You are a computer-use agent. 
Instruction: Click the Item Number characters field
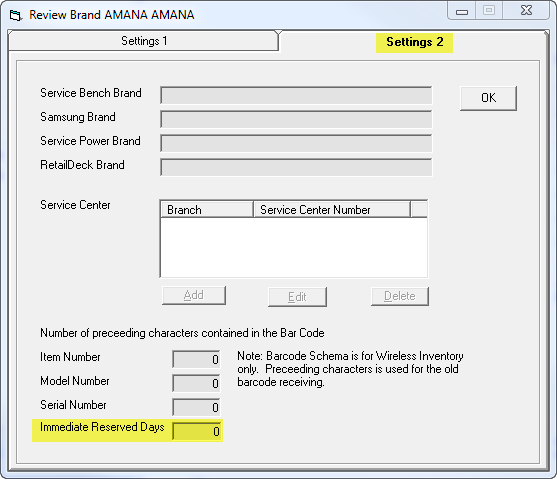pyautogui.click(x=196, y=359)
